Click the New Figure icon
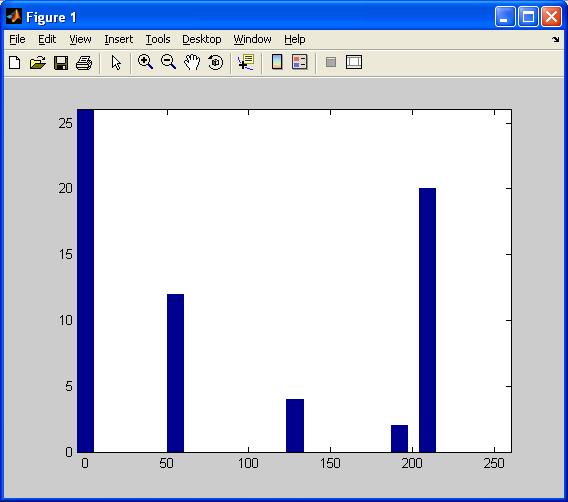The height and width of the screenshot is (502, 568). coord(14,63)
